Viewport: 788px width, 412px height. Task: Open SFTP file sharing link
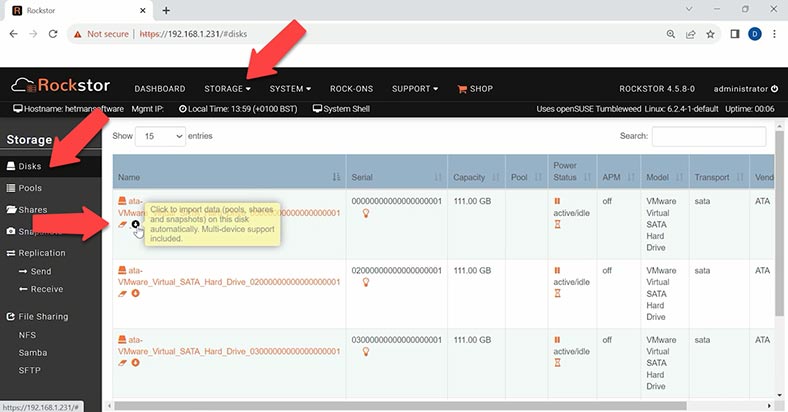click(x=29, y=370)
